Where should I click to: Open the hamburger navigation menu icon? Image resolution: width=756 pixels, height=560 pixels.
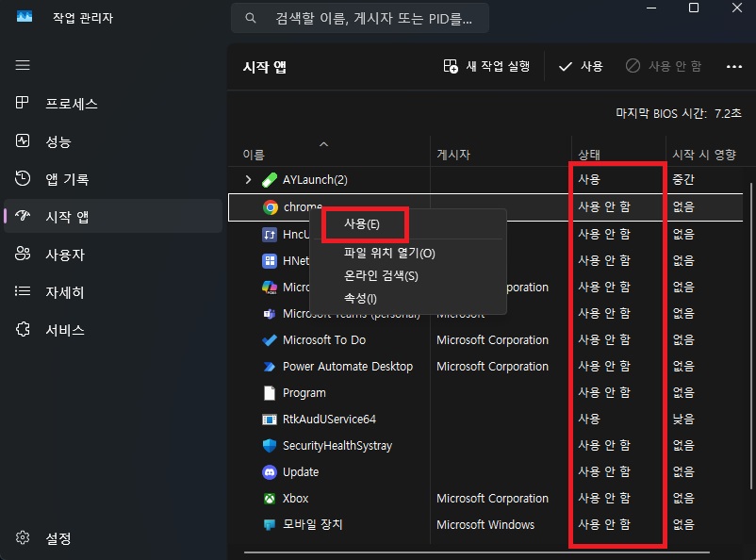[23, 65]
